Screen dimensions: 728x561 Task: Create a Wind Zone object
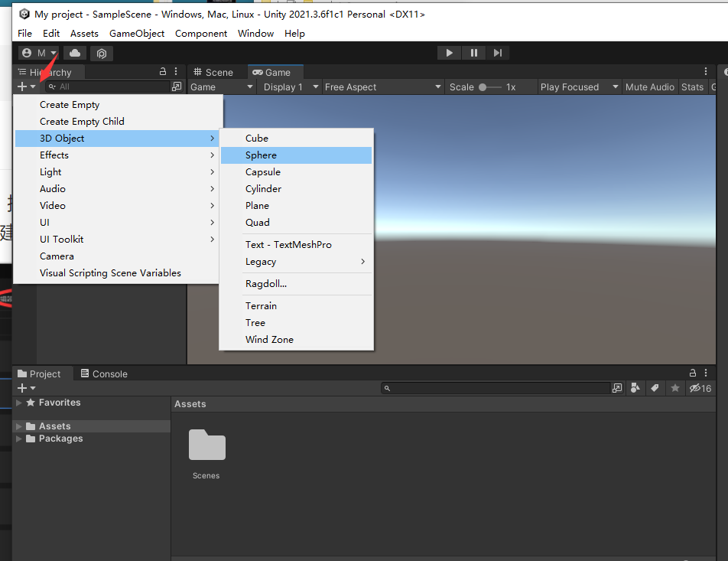coord(296,339)
